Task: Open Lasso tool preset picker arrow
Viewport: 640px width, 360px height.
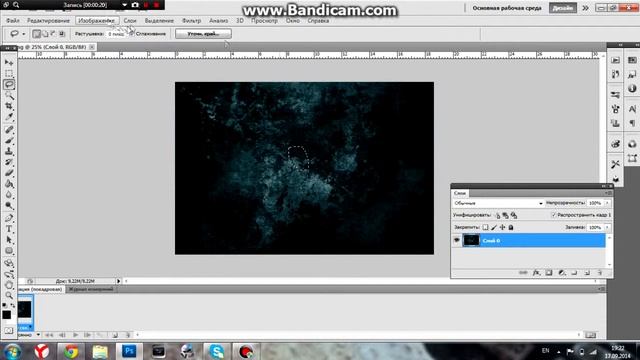Action: [23, 34]
